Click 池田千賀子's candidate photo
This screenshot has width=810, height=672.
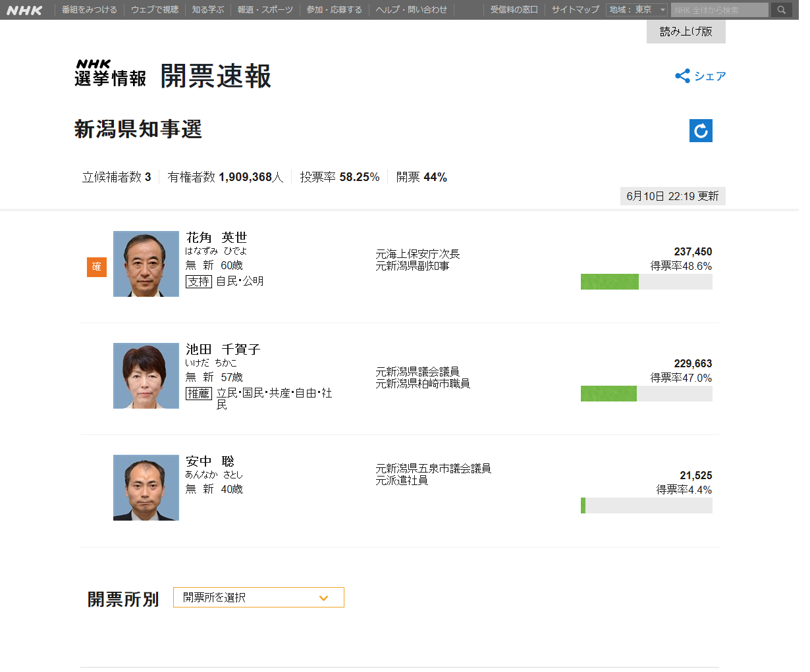(146, 376)
